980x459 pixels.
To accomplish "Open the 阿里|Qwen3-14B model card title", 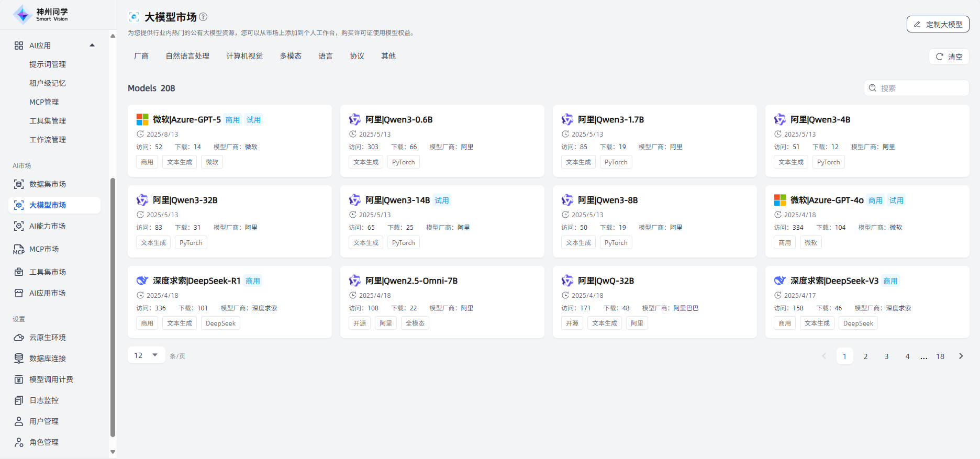I will [397, 200].
